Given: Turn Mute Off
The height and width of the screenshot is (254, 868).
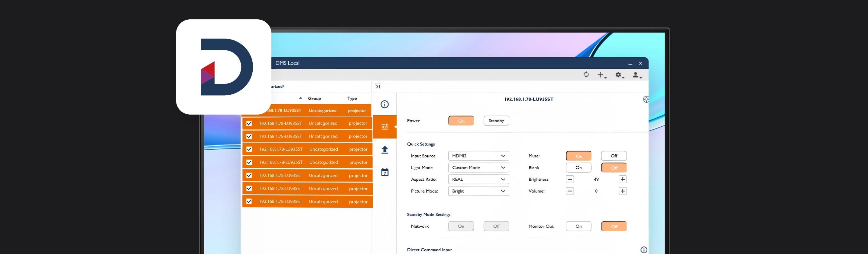Looking at the screenshot, I should (614, 156).
